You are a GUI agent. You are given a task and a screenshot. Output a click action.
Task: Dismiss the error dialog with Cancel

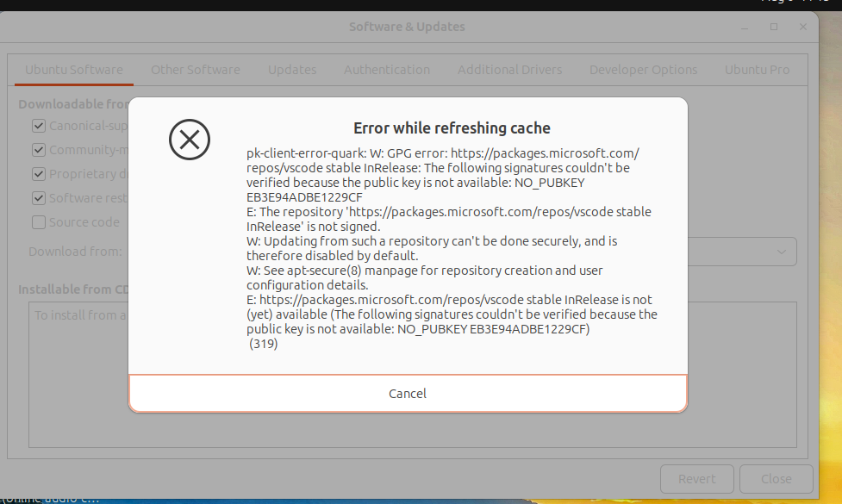[408, 394]
